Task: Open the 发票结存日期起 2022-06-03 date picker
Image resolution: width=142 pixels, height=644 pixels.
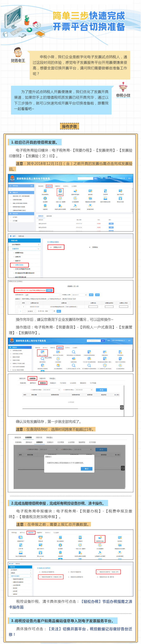Action: [51, 390]
